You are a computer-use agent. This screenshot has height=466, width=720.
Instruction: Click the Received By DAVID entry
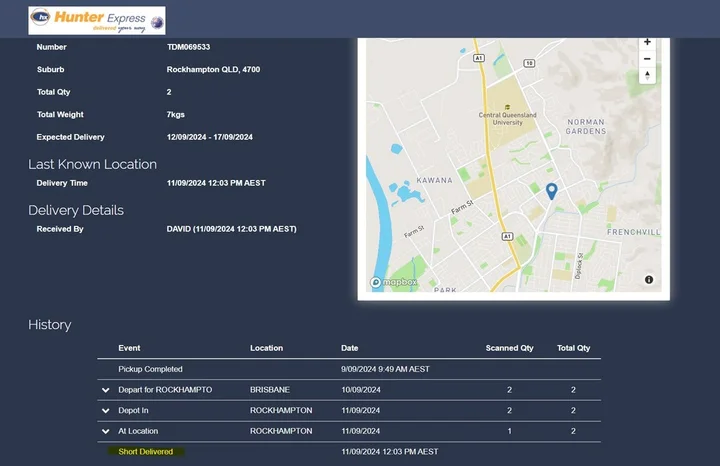[231, 229]
